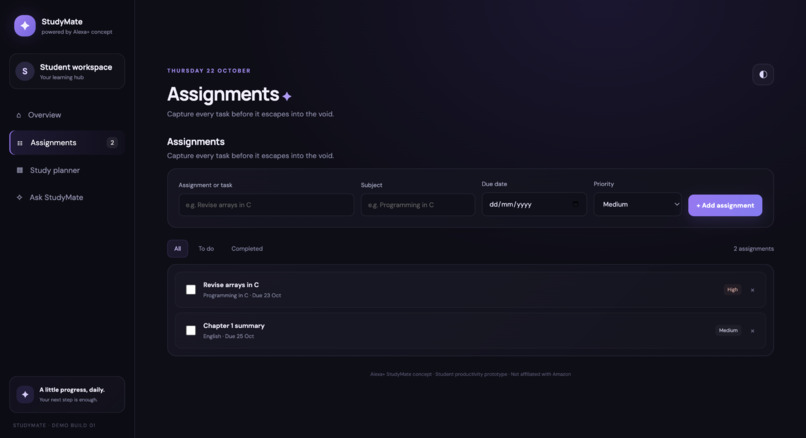Open Assignments in the sidebar
Image resolution: width=806 pixels, height=438 pixels.
click(x=67, y=143)
